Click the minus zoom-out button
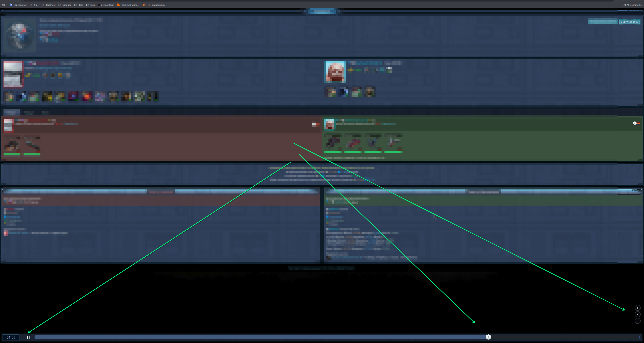644x343 pixels. [x=637, y=321]
